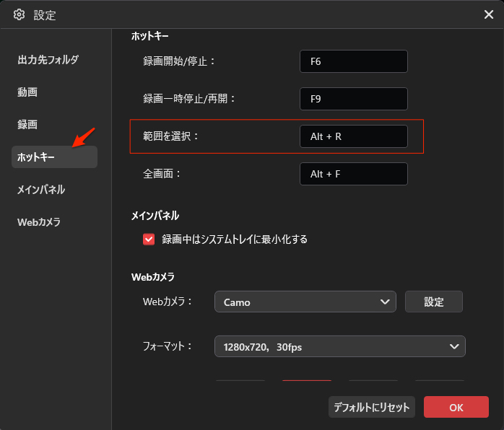Select the 録画 section in the sidebar
This screenshot has width=504, height=430.
(27, 125)
